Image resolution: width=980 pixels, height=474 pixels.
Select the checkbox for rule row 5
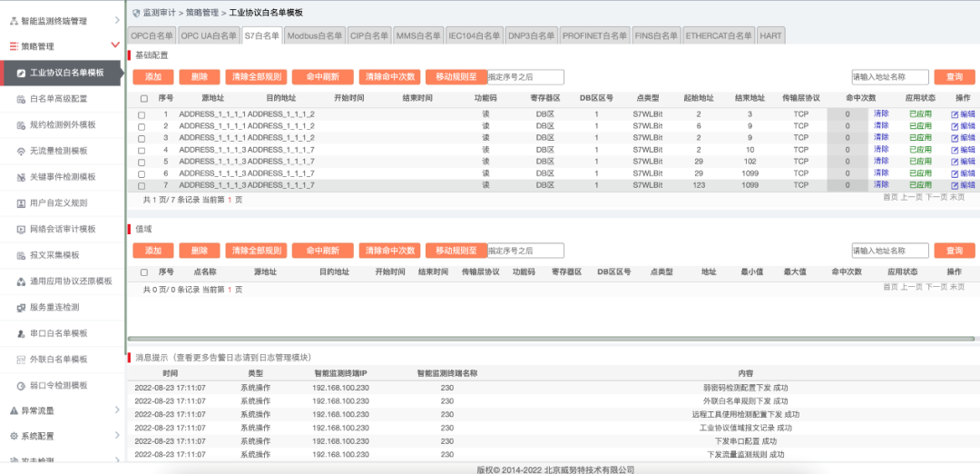tap(142, 162)
